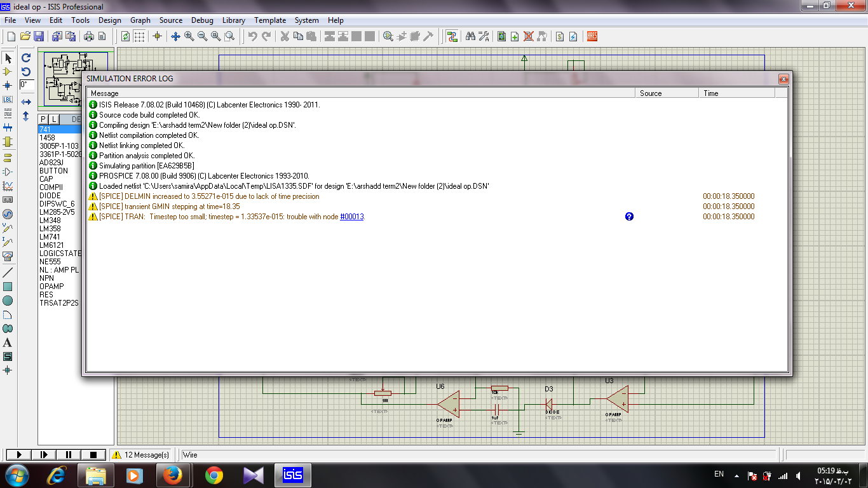868x488 pixels.
Task: Click the EN language indicator in tray
Action: click(719, 474)
